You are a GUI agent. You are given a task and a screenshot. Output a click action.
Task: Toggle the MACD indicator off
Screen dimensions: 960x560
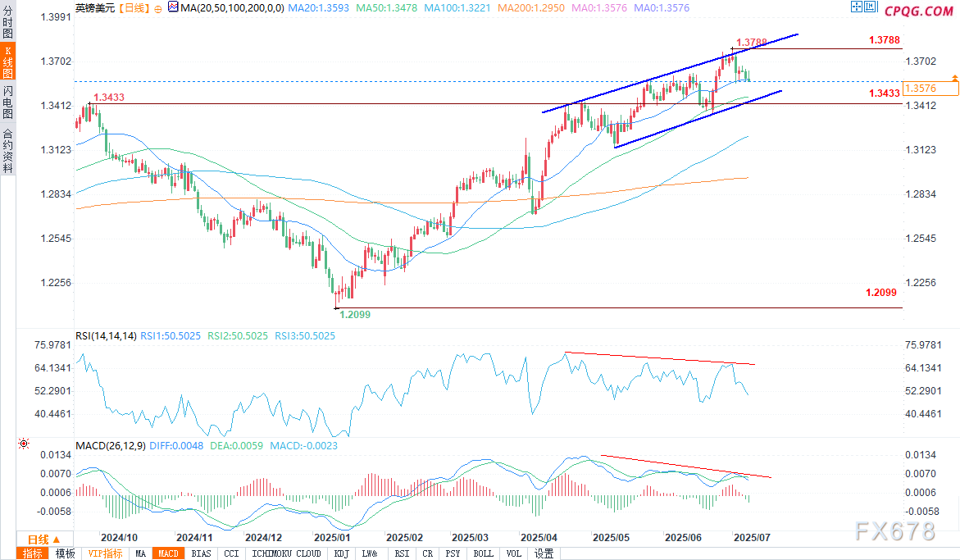[168, 553]
